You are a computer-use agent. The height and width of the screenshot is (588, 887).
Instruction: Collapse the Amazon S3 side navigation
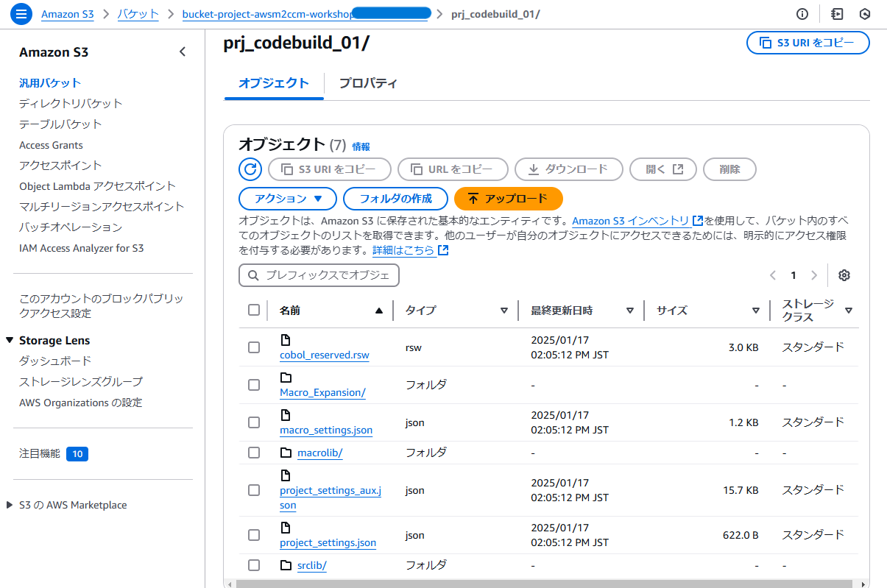click(x=183, y=52)
